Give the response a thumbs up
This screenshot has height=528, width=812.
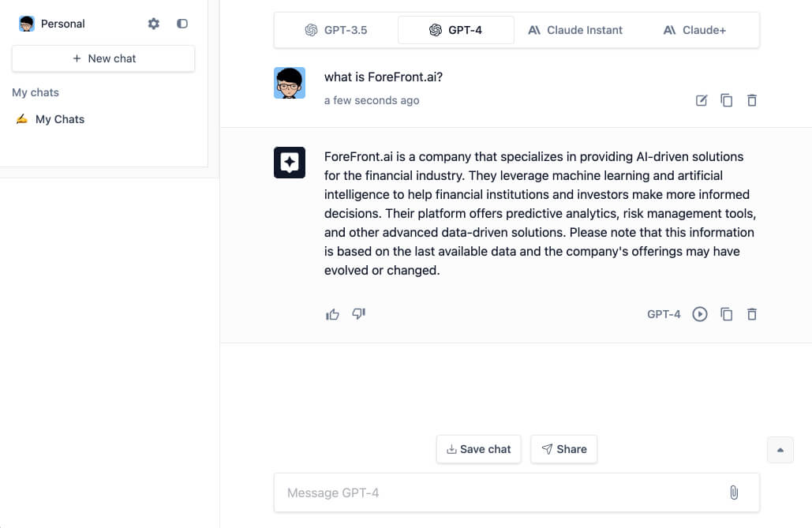point(332,314)
